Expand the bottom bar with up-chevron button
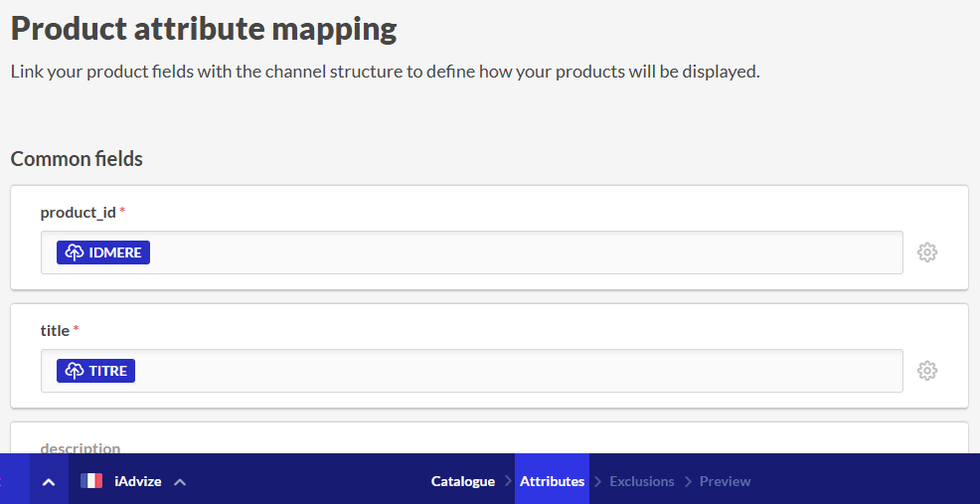Viewport: 980px width, 504px height. pos(48,481)
